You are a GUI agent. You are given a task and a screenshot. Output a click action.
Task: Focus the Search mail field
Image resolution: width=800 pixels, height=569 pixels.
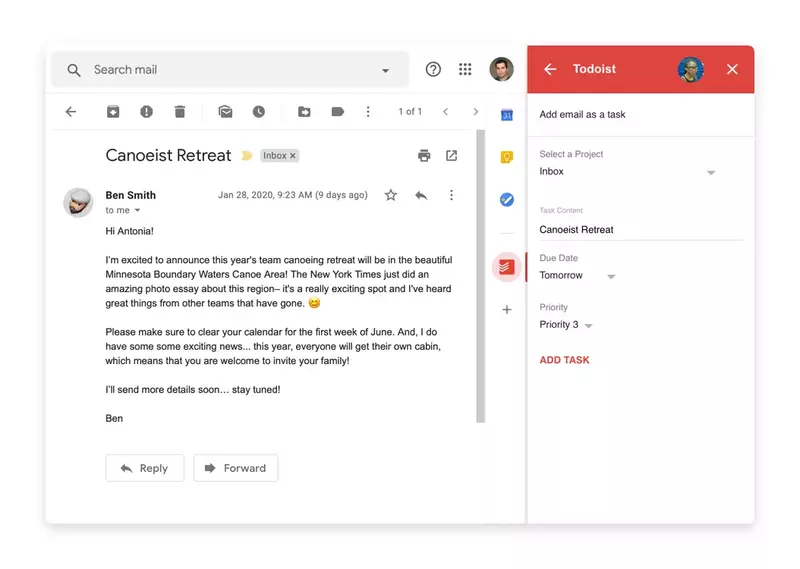[x=230, y=69]
